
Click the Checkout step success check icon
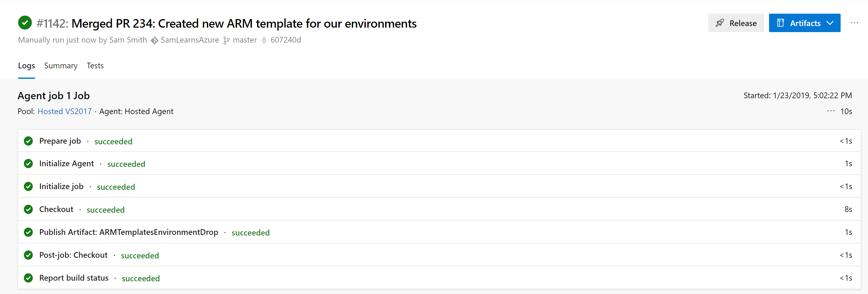(x=28, y=209)
